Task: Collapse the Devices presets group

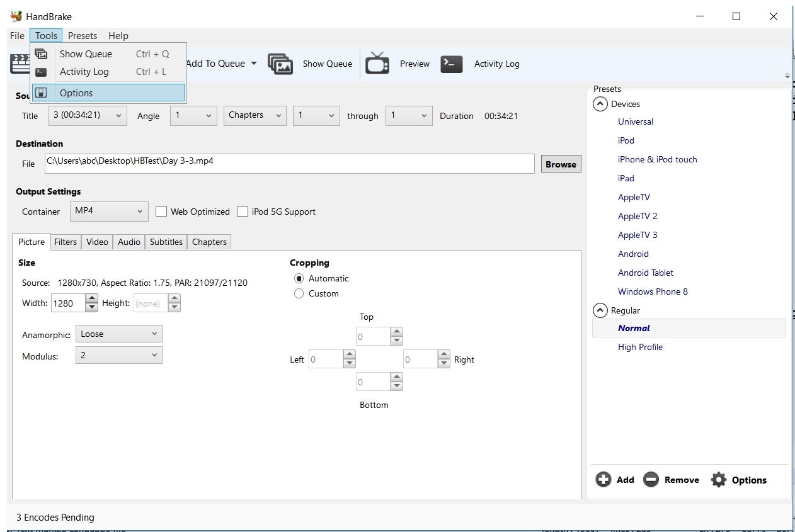Action: pyautogui.click(x=600, y=105)
